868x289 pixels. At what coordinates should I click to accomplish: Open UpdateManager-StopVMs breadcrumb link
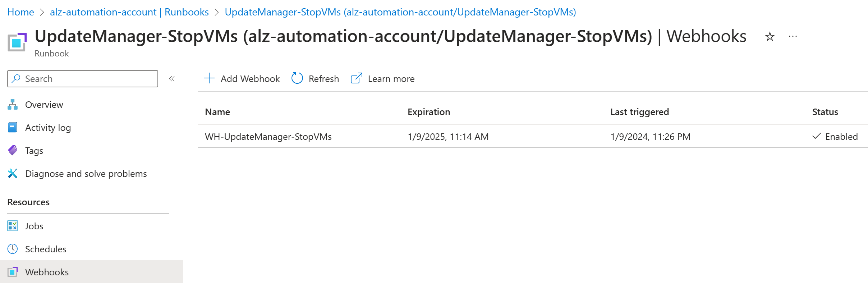coord(400,12)
